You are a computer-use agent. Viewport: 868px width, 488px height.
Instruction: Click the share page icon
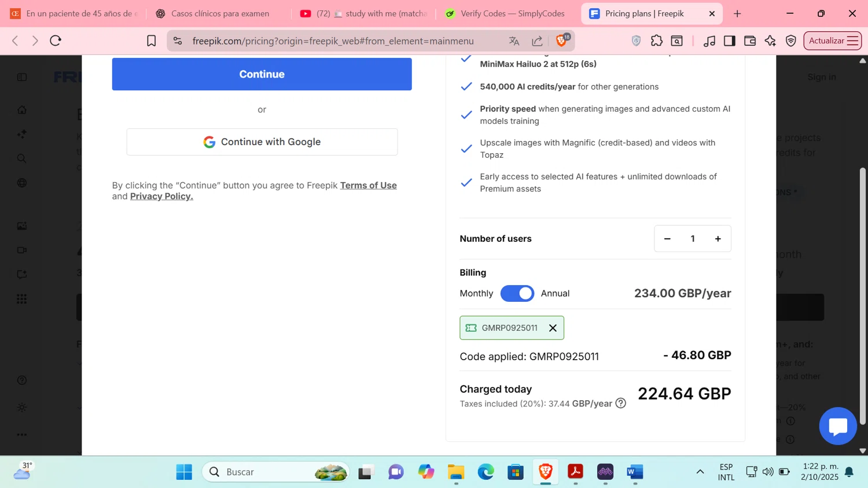(537, 40)
